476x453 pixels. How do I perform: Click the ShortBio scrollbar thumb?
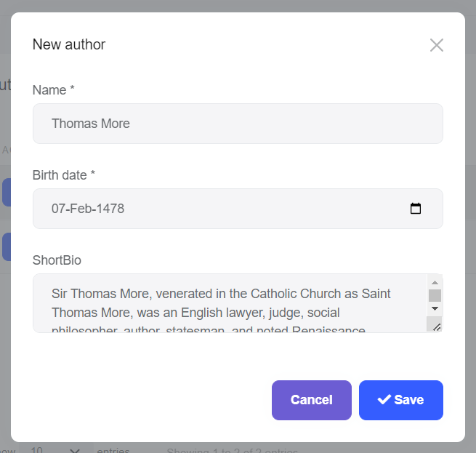435,295
